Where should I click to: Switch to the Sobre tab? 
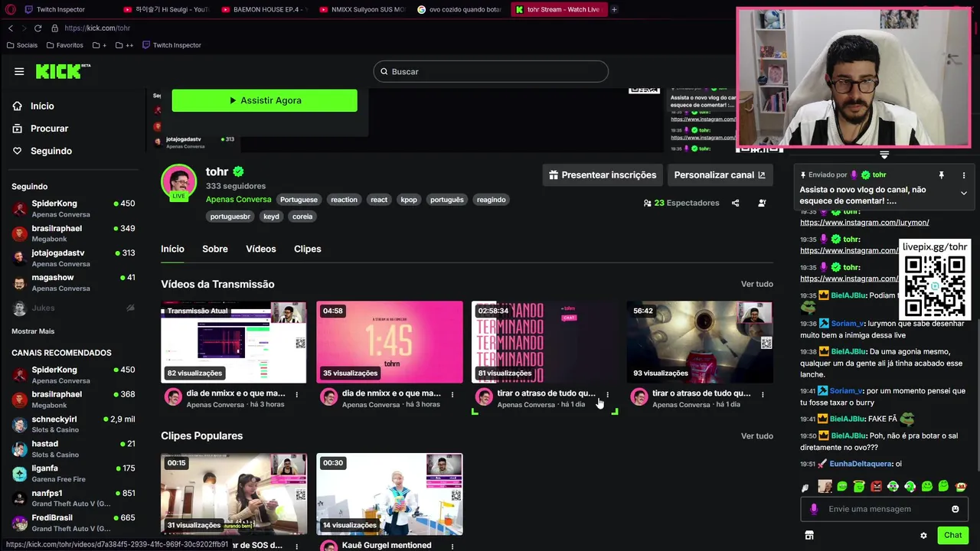215,249
